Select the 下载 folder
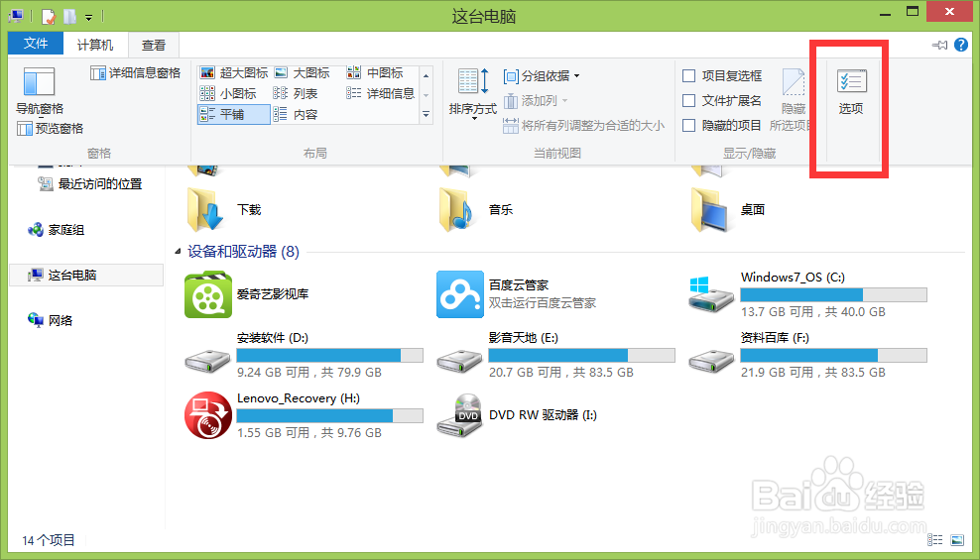This screenshot has width=980, height=560. tap(224, 210)
